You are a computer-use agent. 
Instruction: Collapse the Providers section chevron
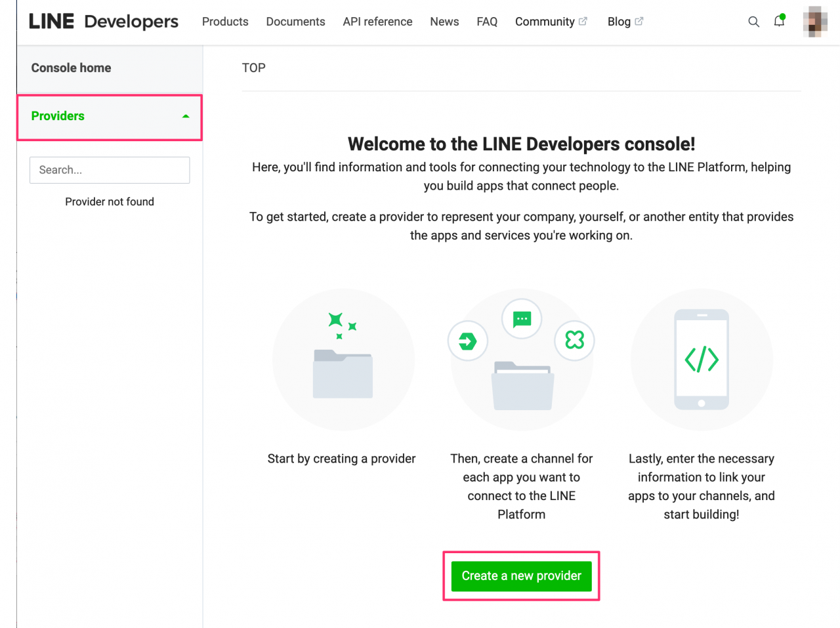(186, 115)
